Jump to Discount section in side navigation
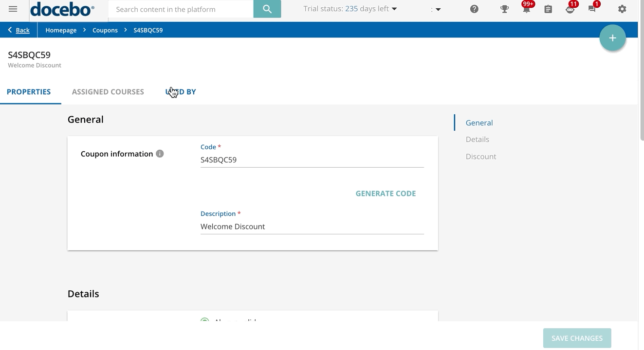 (x=481, y=157)
